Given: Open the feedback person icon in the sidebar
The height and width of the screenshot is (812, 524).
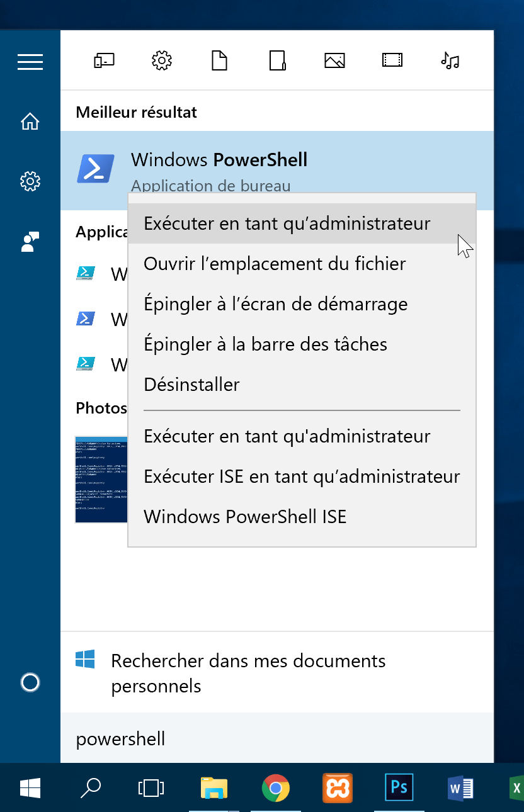Looking at the screenshot, I should pyautogui.click(x=30, y=242).
